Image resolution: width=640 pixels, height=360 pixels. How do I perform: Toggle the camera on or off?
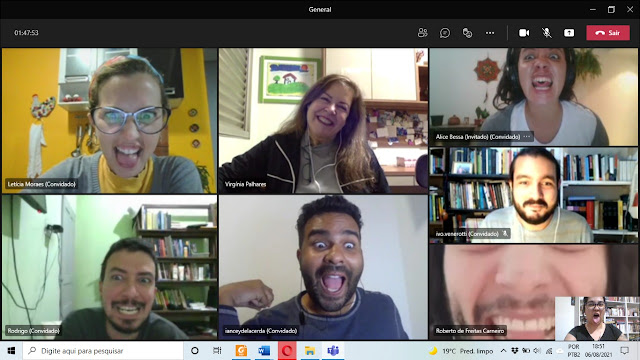(524, 33)
